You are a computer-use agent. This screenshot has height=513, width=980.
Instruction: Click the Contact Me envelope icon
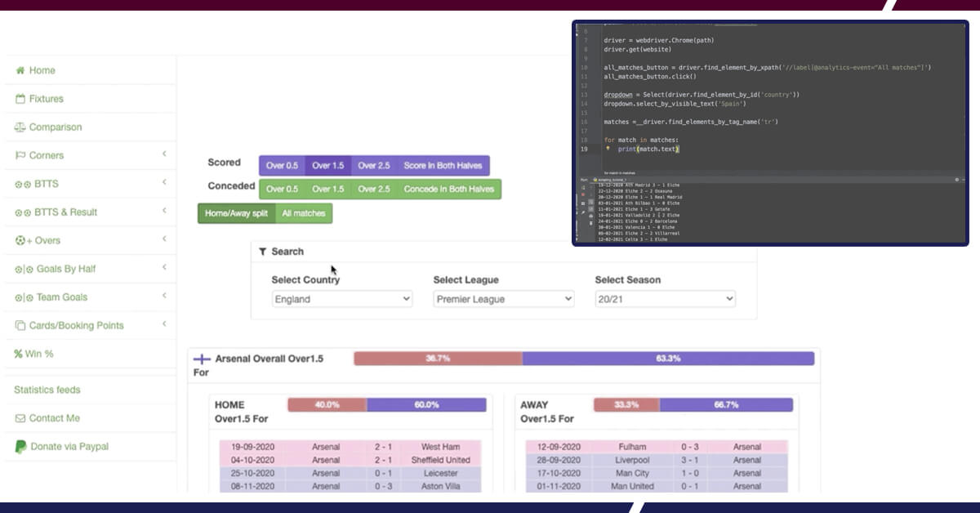click(20, 418)
